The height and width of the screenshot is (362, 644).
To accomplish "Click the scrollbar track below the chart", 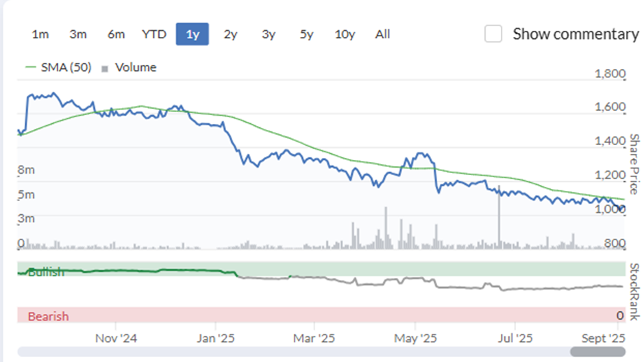I will pyautogui.click(x=321, y=352).
